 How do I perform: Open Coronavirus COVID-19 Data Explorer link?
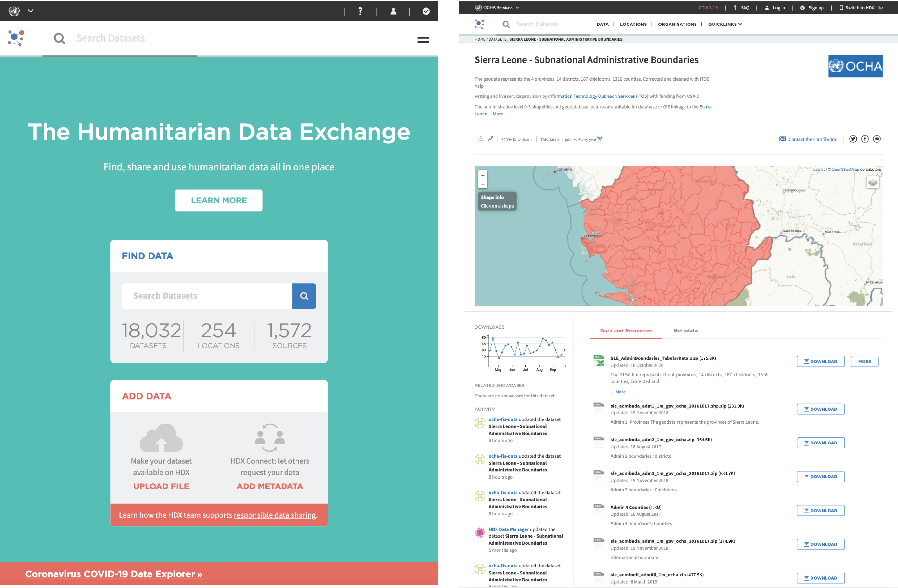tap(114, 574)
